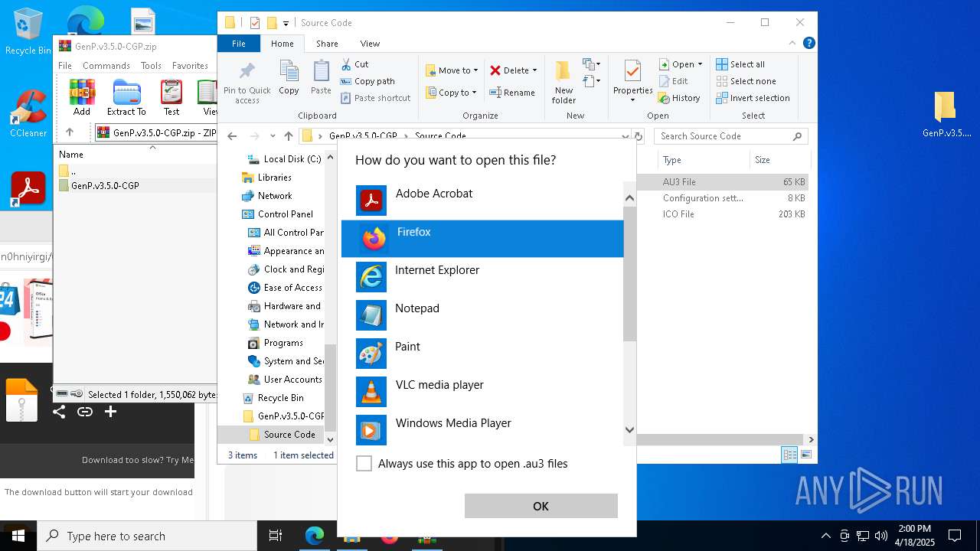980x551 pixels.
Task: Click the Cut icon in the ribbon
Action: point(354,64)
